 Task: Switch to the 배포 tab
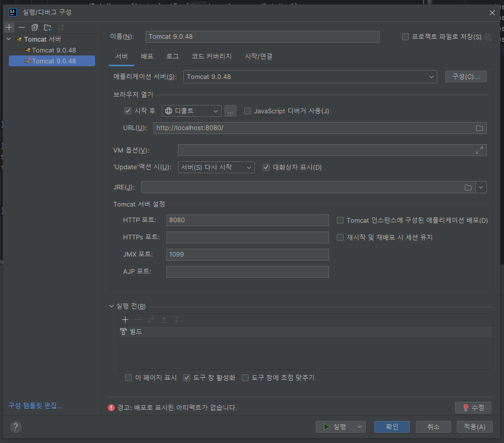[x=147, y=56]
